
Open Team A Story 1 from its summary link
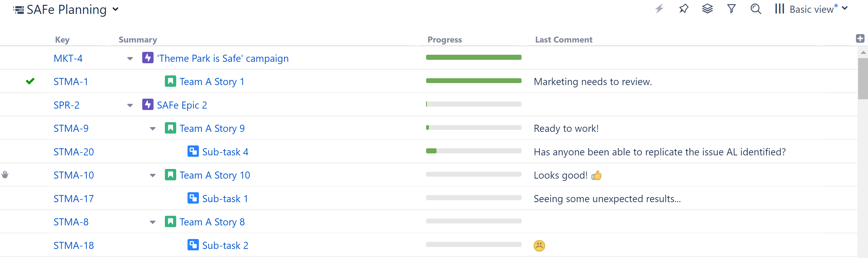pos(212,81)
